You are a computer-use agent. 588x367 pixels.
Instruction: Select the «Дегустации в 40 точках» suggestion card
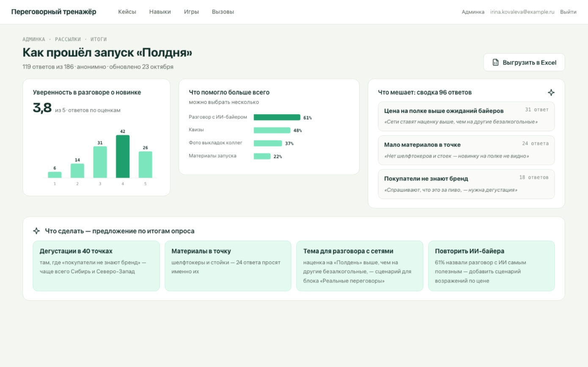coord(96,266)
